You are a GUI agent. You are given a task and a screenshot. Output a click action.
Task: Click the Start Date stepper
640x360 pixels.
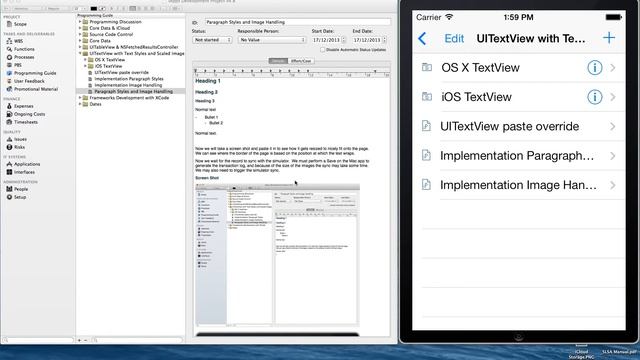point(343,40)
